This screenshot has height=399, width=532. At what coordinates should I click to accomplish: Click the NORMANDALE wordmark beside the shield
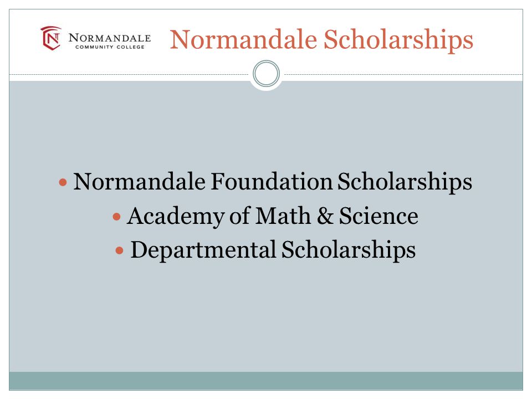pyautogui.click(x=110, y=38)
